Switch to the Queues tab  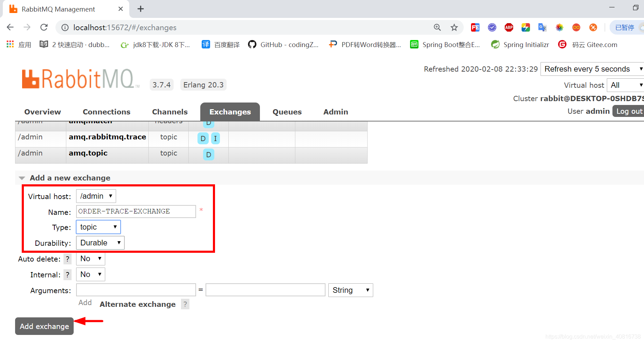[287, 112]
